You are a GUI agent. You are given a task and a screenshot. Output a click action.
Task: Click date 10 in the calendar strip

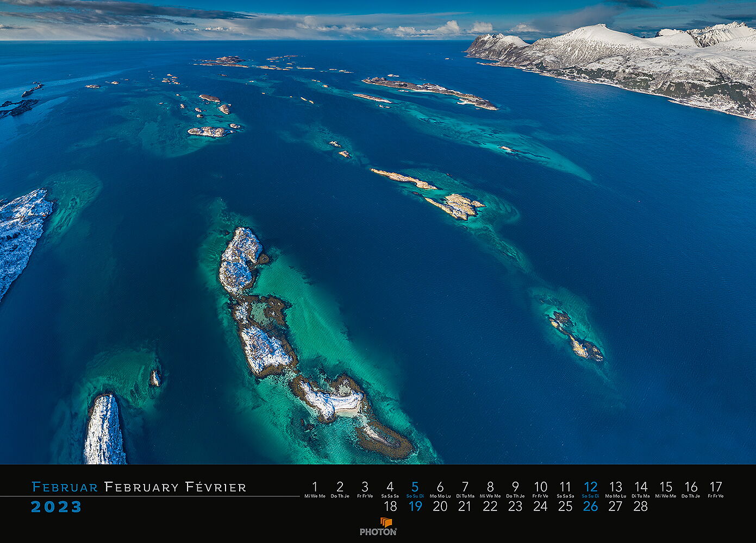point(540,487)
